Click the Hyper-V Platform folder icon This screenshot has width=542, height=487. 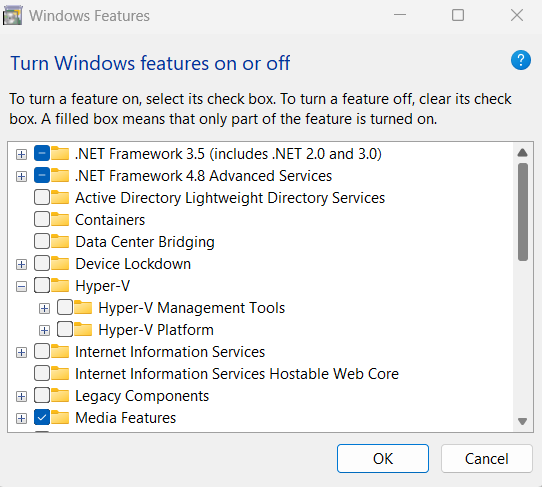(x=83, y=329)
